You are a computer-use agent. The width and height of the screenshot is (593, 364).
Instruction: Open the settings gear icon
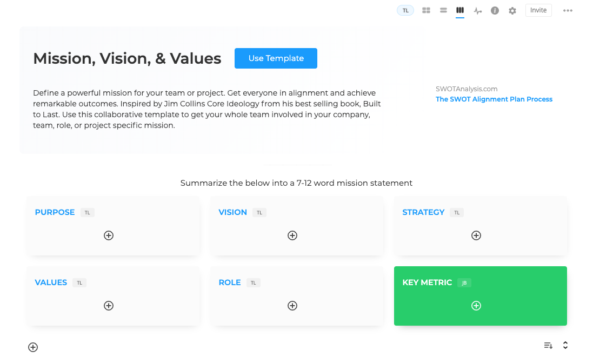pos(512,10)
